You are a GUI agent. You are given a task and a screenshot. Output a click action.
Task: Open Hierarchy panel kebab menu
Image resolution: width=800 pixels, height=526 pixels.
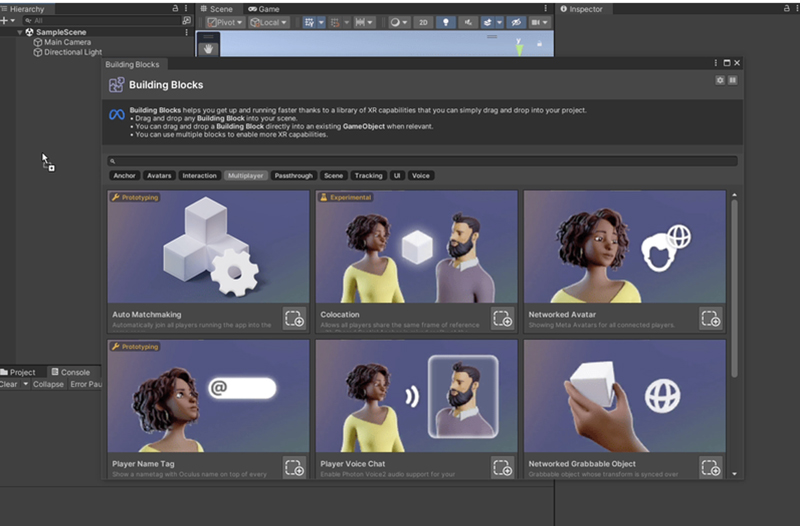point(186,9)
